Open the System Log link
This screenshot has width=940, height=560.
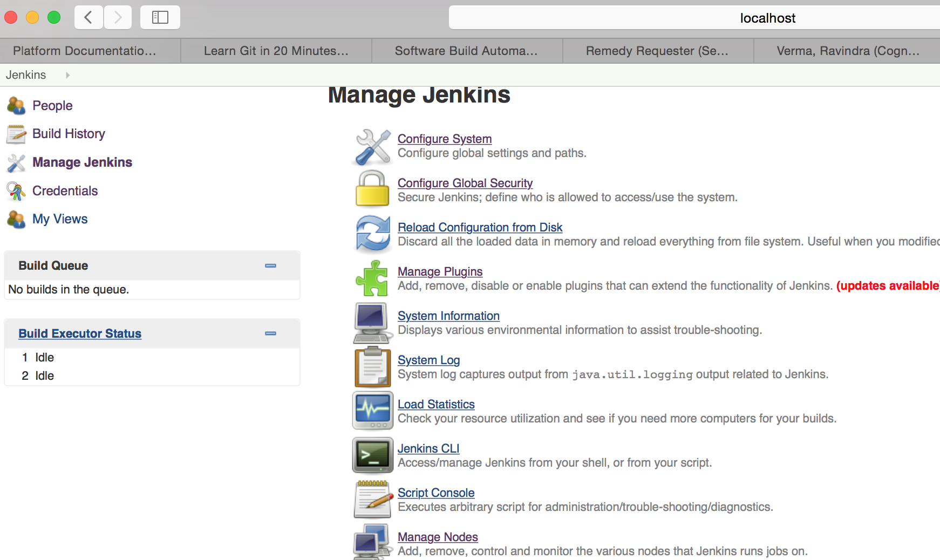429,360
